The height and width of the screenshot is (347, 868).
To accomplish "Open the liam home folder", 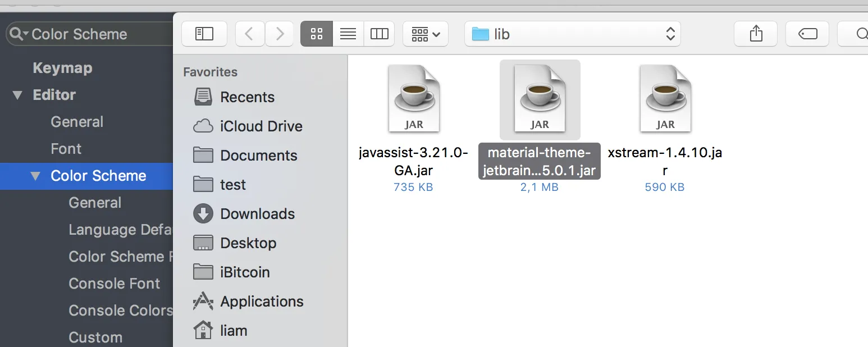I will click(220, 331).
